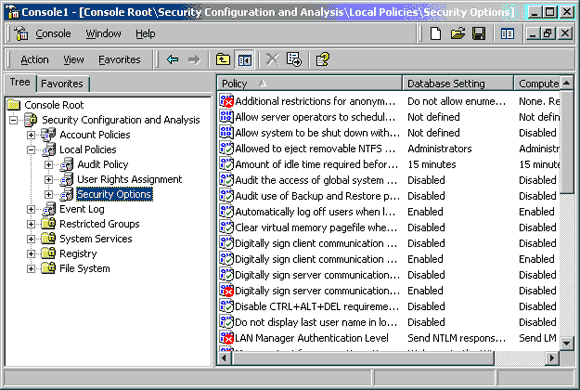Click the checkmark icon beside Clear virtual memory pagefile
The height and width of the screenshot is (390, 580).
click(226, 227)
